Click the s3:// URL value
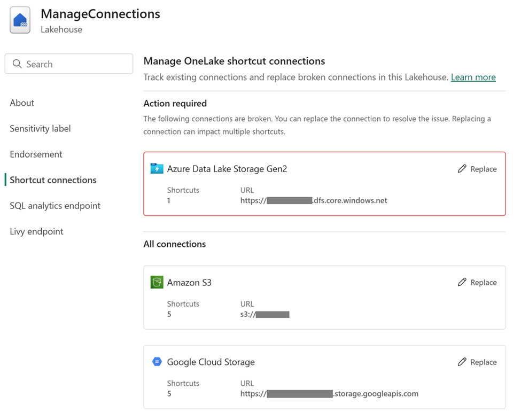Viewport: 521px width, 420px height. coord(265,314)
